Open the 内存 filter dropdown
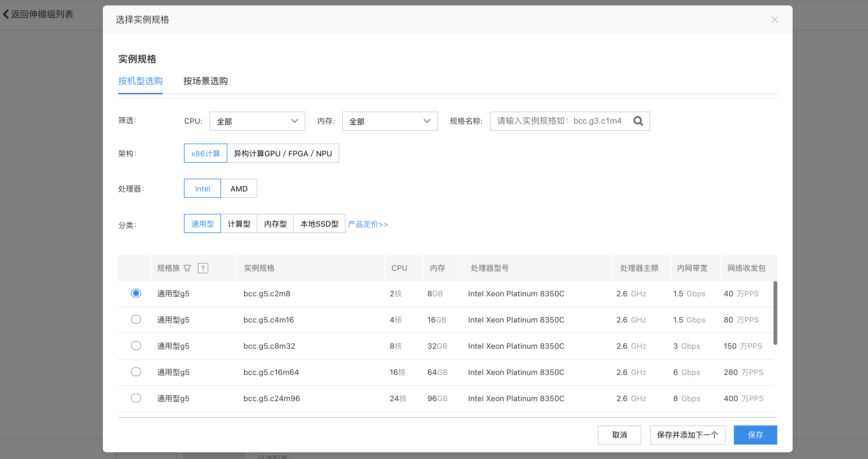The width and height of the screenshot is (868, 459). (390, 121)
